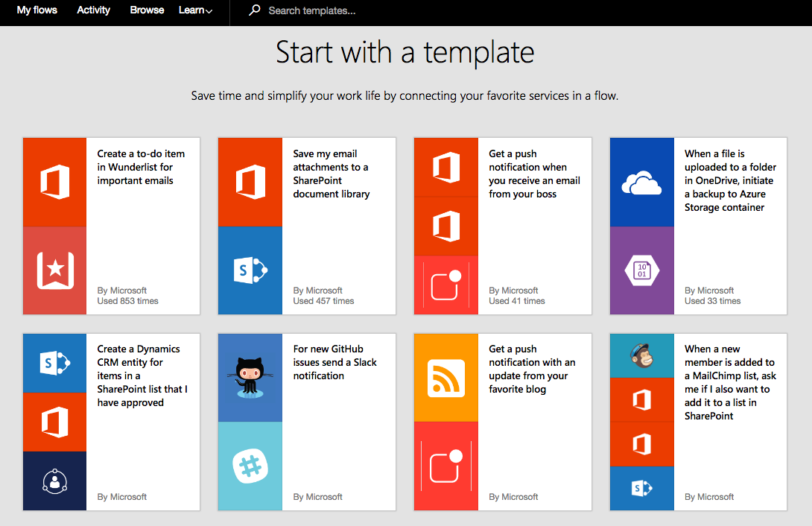Open the Browse section

(x=147, y=10)
